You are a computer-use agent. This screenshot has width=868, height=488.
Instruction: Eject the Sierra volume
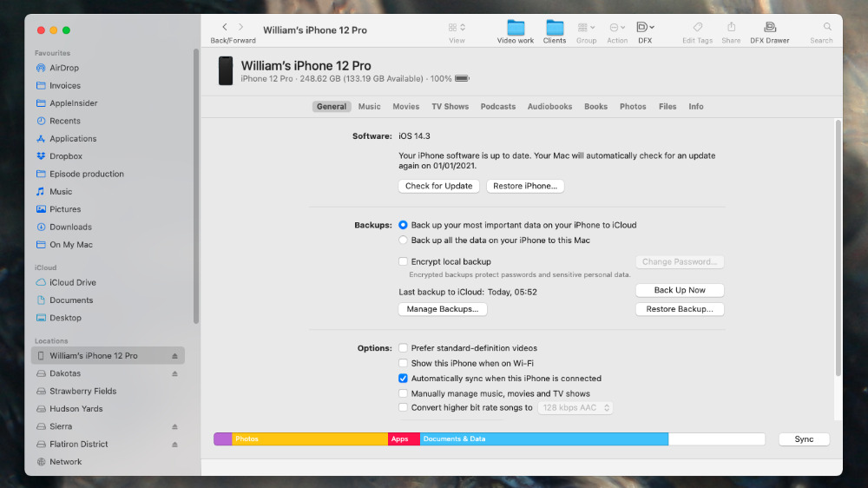tap(175, 426)
